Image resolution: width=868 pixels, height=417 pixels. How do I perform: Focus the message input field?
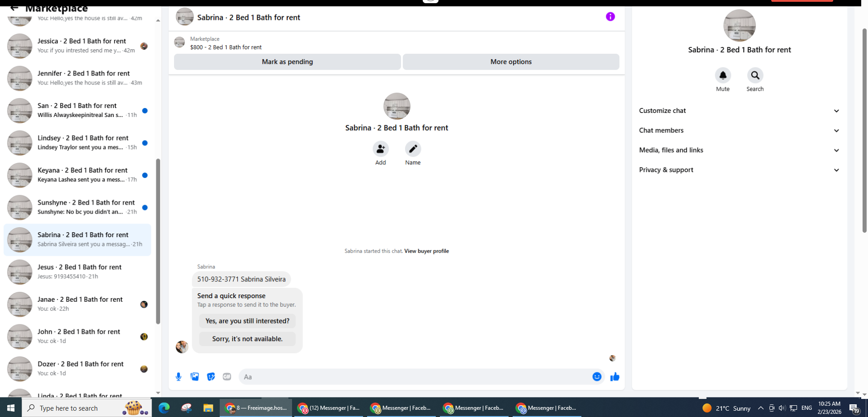point(415,377)
